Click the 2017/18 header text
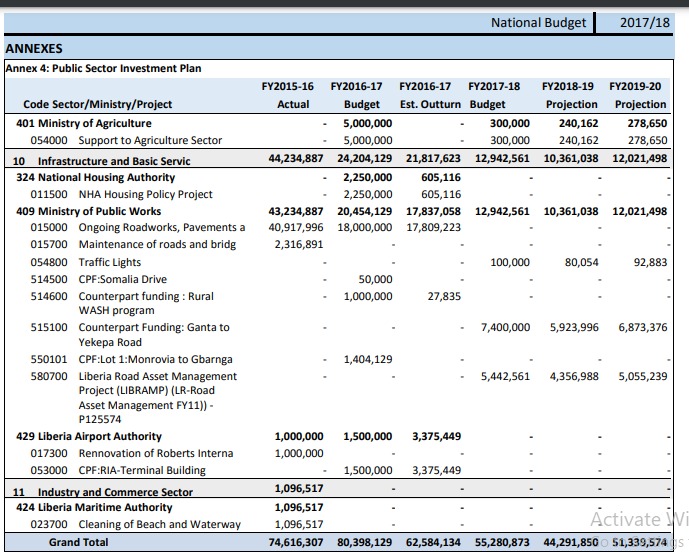 tap(644, 23)
